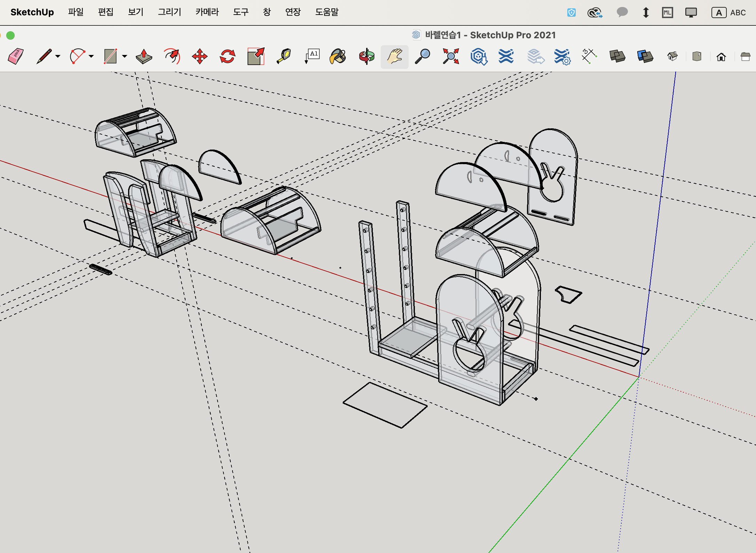The width and height of the screenshot is (756, 553).
Task: Select the pink Eraser tool
Action: tap(16, 56)
